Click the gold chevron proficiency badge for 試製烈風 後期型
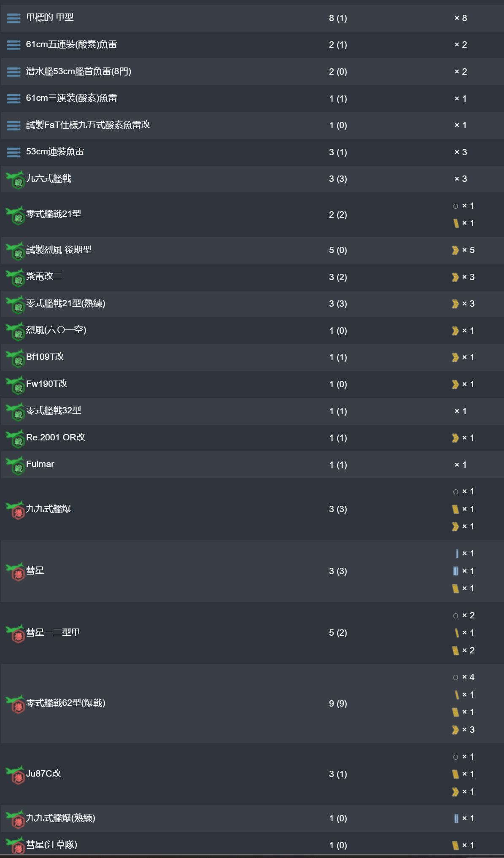The height and width of the screenshot is (858, 504). pyautogui.click(x=455, y=250)
